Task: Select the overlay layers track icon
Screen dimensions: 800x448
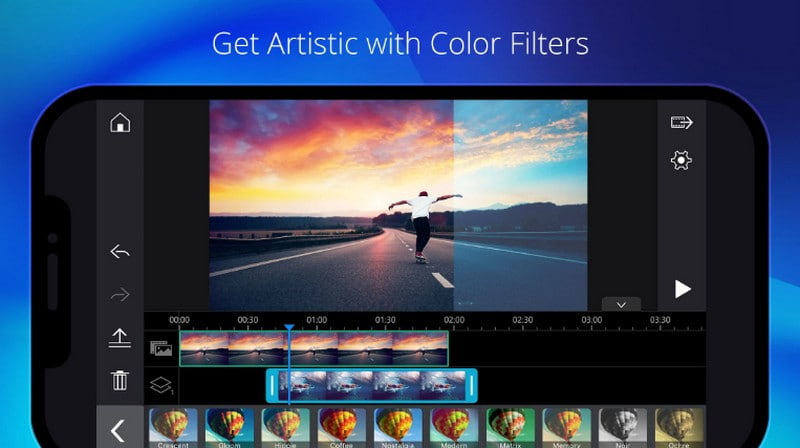Action: 161,385
